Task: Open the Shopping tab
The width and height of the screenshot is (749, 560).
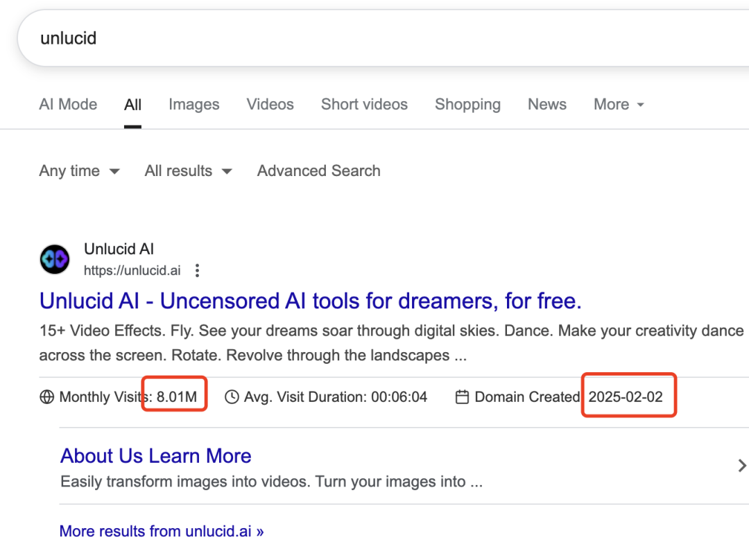Action: point(467,104)
